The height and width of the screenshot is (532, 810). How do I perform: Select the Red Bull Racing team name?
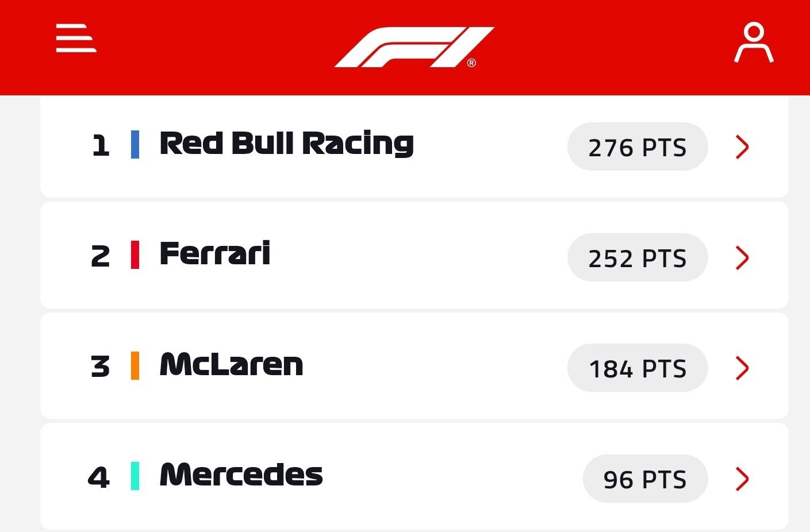click(286, 144)
